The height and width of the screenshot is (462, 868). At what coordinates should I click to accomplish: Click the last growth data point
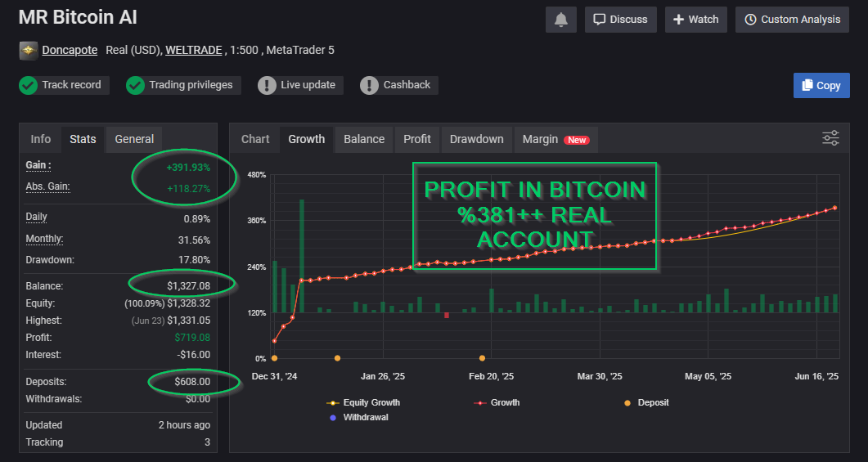pyautogui.click(x=834, y=208)
